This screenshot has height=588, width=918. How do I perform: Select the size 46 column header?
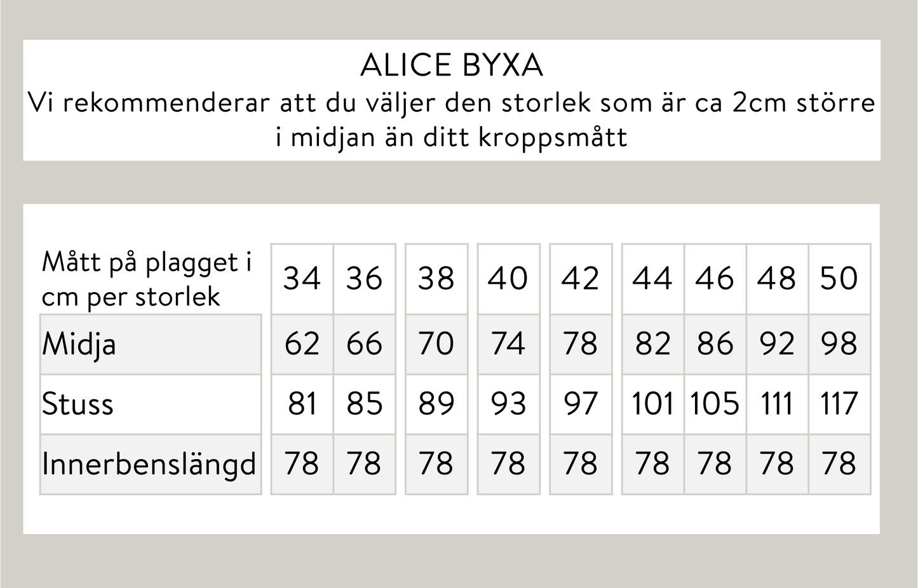pyautogui.click(x=715, y=278)
